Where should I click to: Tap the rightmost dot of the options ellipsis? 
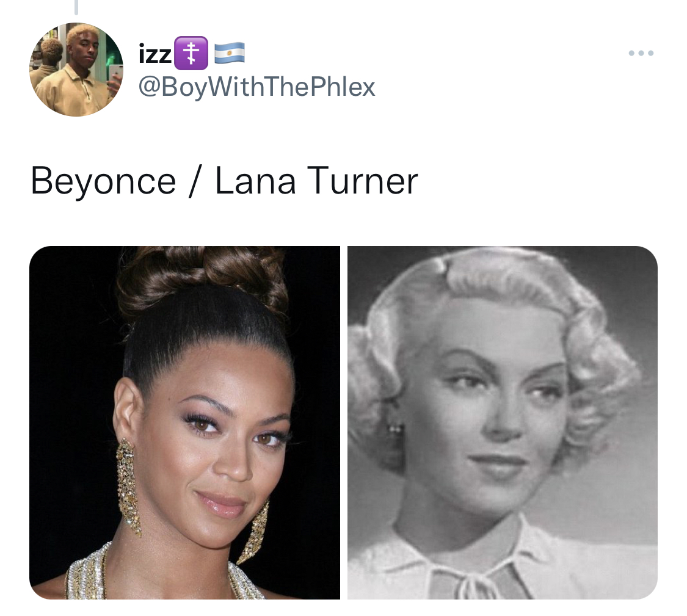pyautogui.click(x=650, y=53)
